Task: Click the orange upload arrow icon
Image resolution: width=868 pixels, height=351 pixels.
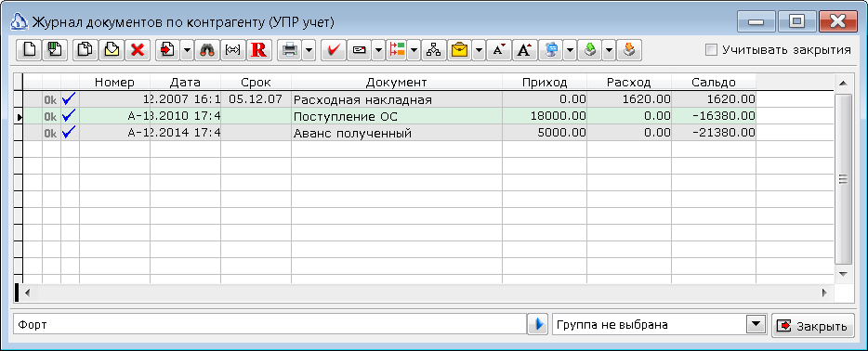Action: point(629,50)
